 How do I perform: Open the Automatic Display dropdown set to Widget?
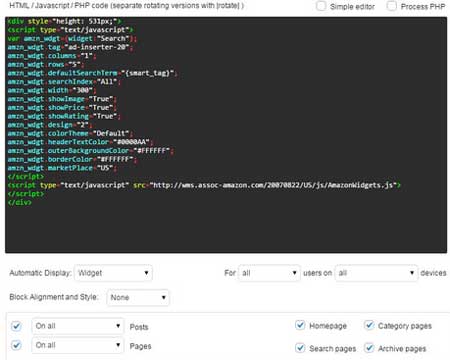pyautogui.click(x=113, y=273)
